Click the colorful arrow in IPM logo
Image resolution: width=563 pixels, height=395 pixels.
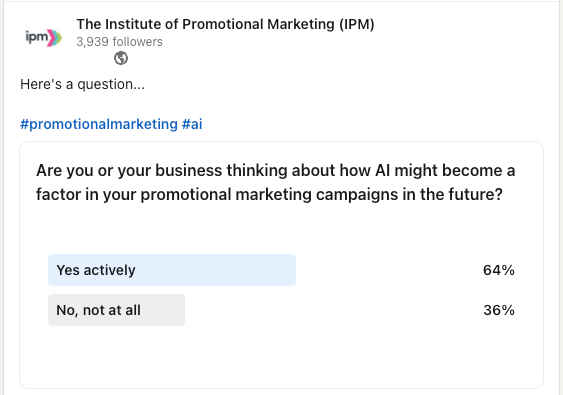point(55,38)
